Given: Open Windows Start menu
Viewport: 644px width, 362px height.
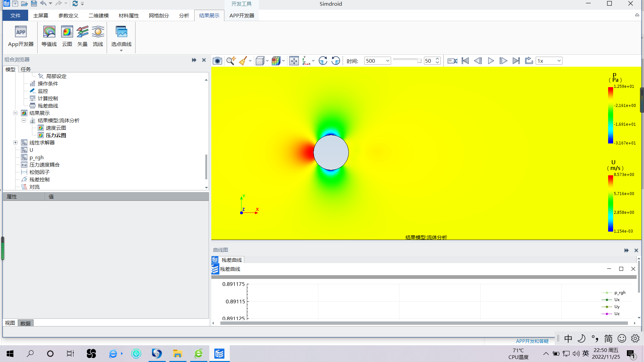Looking at the screenshot, I should (10, 354).
